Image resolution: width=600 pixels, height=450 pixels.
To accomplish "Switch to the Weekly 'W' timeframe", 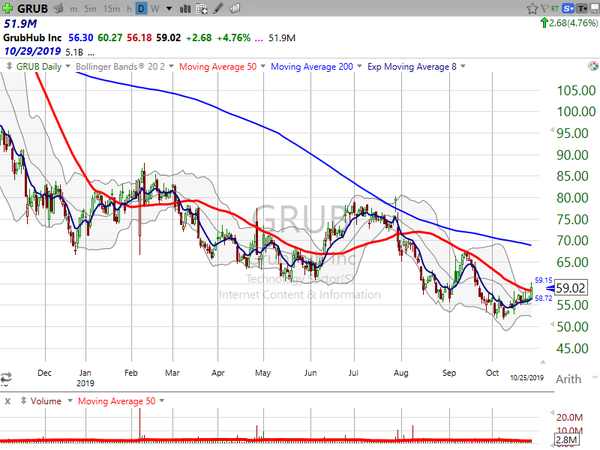I will (x=155, y=8).
